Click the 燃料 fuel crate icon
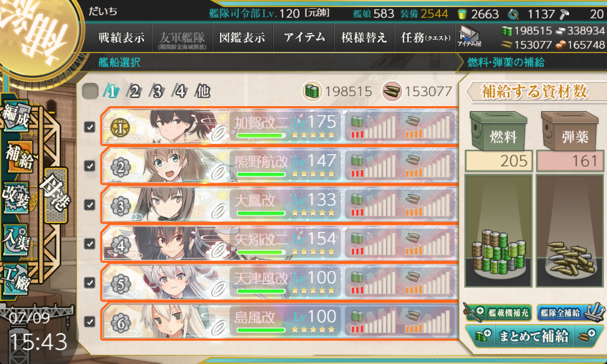The image size is (607, 364). [498, 131]
